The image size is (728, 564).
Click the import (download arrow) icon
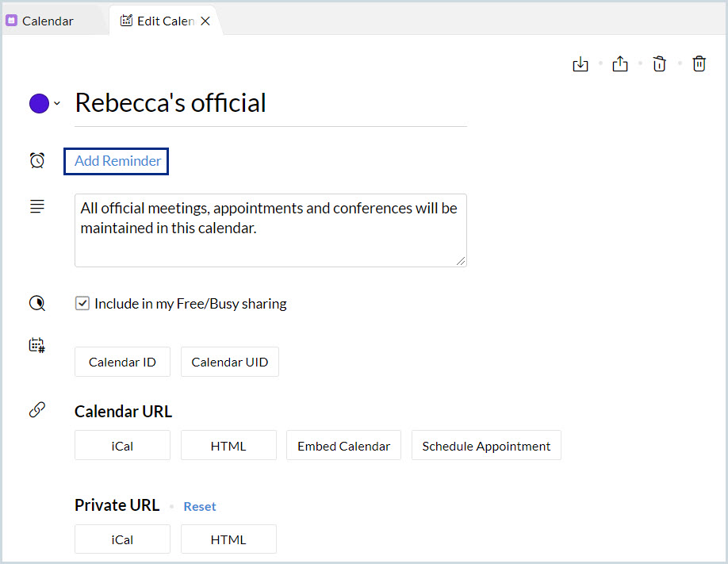point(580,64)
